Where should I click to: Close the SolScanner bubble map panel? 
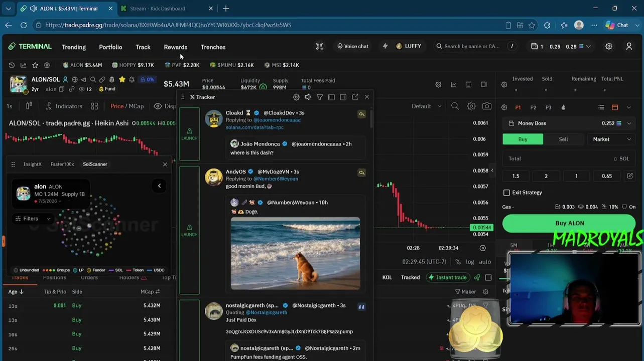pos(165,164)
